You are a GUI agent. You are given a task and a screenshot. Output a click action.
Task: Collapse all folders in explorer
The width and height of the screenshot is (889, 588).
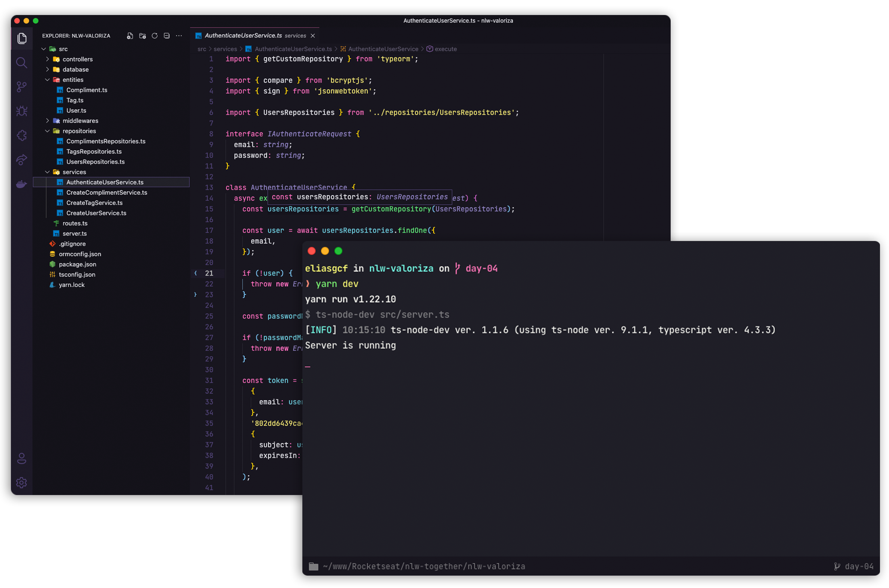tap(167, 36)
